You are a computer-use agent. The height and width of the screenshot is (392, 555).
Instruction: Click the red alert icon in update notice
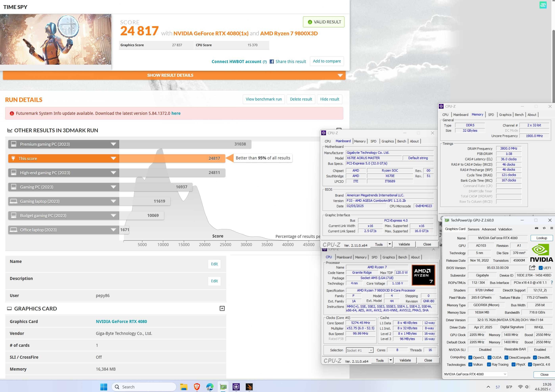click(12, 113)
